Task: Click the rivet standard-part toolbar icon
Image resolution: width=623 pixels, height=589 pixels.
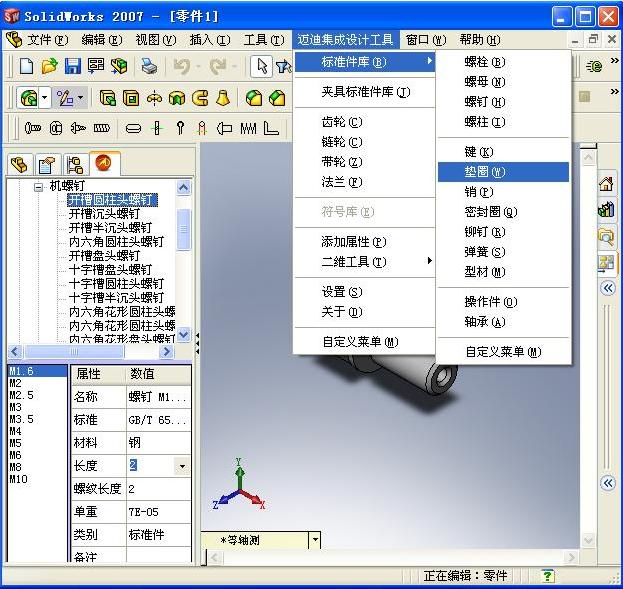Action: pos(224,128)
